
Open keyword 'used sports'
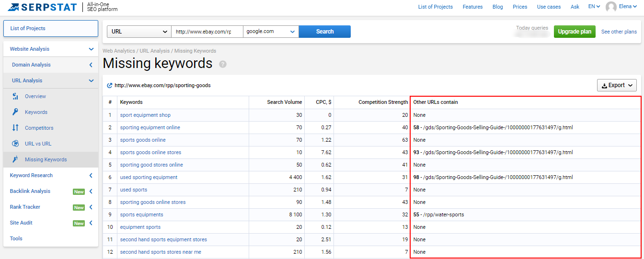pos(134,190)
